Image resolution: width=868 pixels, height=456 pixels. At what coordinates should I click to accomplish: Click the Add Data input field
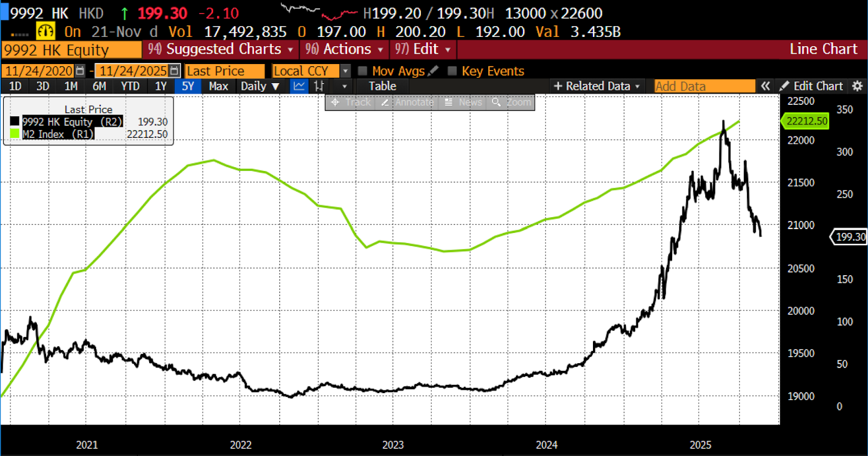[x=704, y=86]
